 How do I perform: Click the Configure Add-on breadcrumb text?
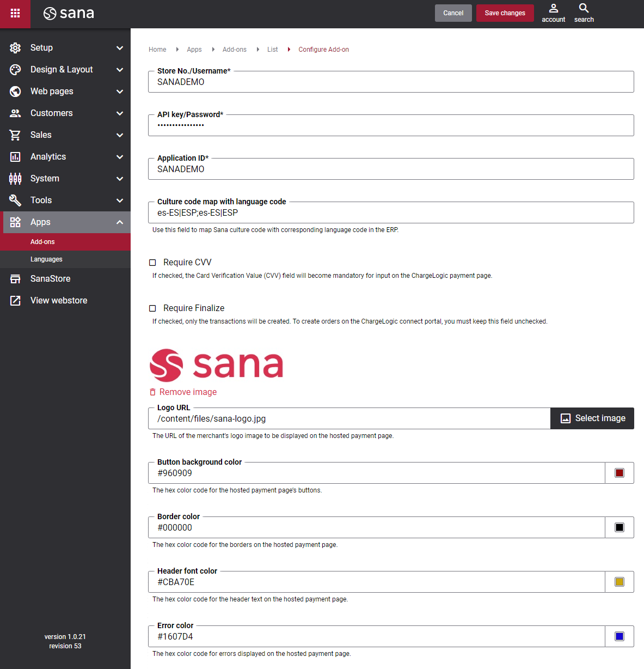pos(323,50)
